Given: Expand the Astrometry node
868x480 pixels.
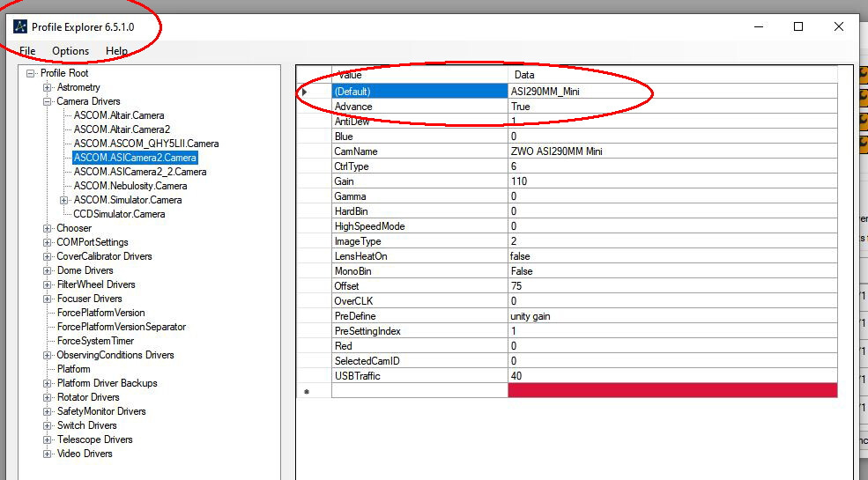Looking at the screenshot, I should point(48,87).
